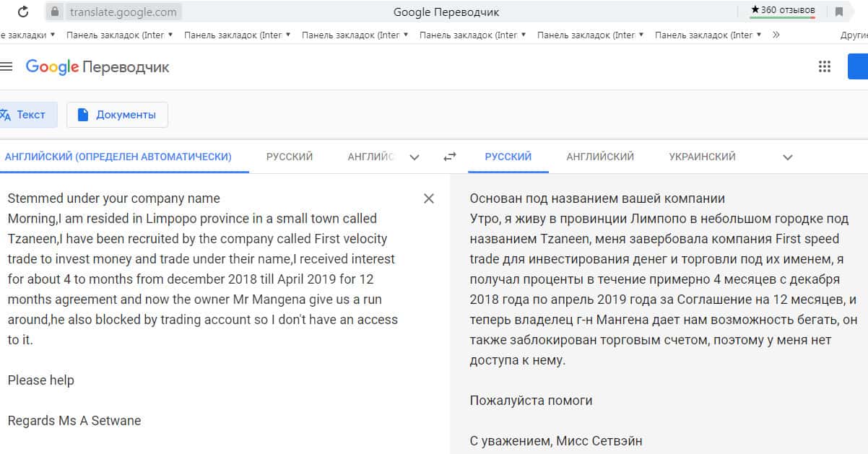
Task: Click the padlock icon in address bar
Action: click(x=55, y=12)
